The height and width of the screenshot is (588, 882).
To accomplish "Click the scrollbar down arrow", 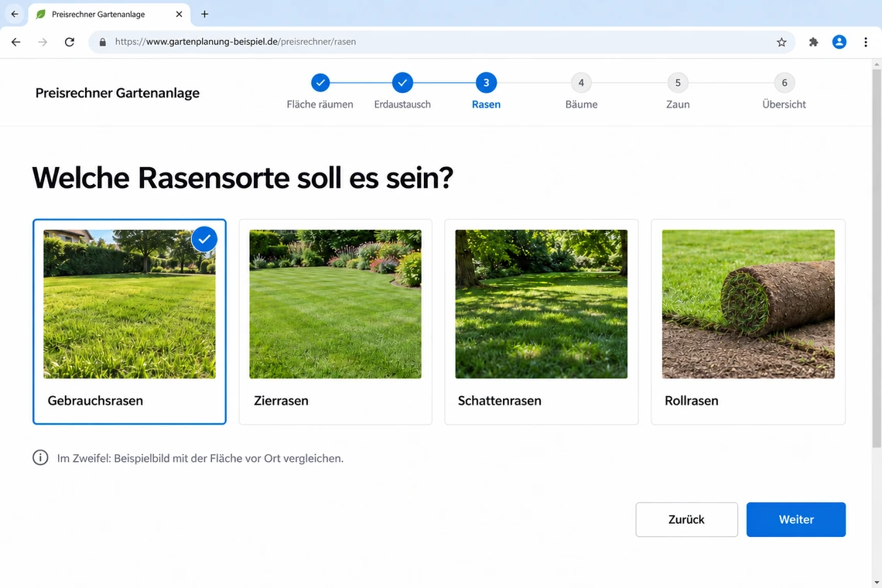I will pos(877,583).
